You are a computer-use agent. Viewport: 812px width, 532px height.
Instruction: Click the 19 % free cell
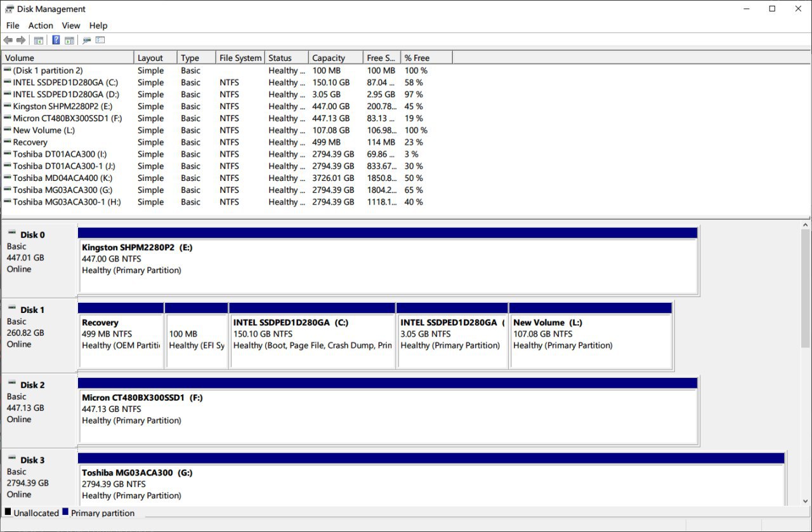[x=414, y=118]
